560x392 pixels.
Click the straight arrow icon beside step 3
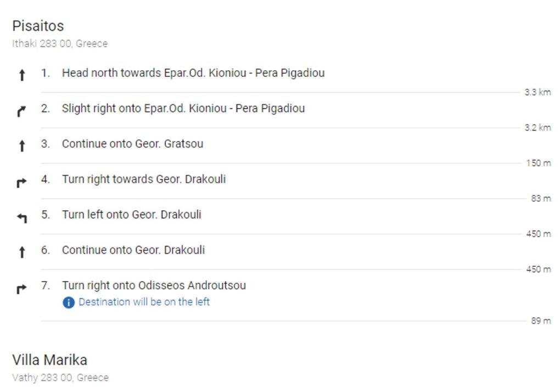click(22, 146)
